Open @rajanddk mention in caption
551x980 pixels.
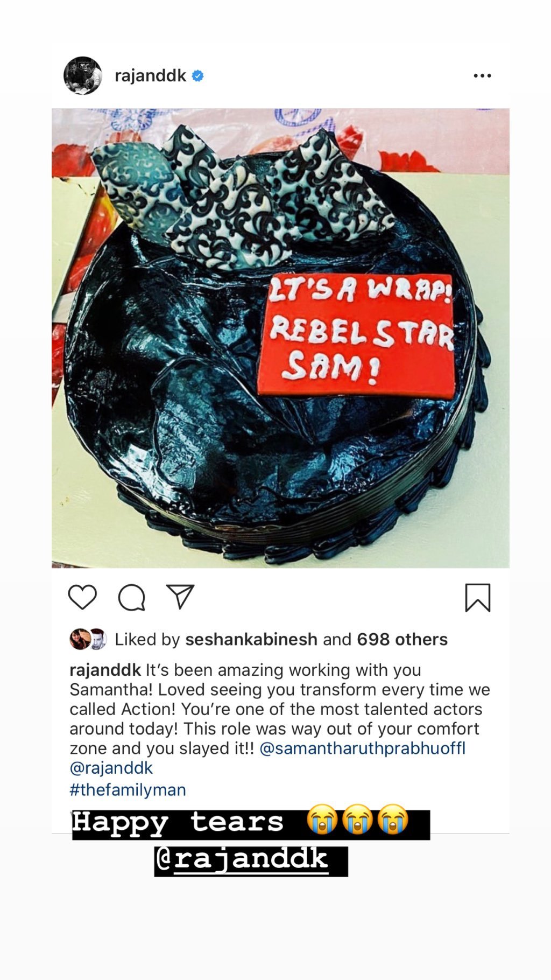coord(111,768)
